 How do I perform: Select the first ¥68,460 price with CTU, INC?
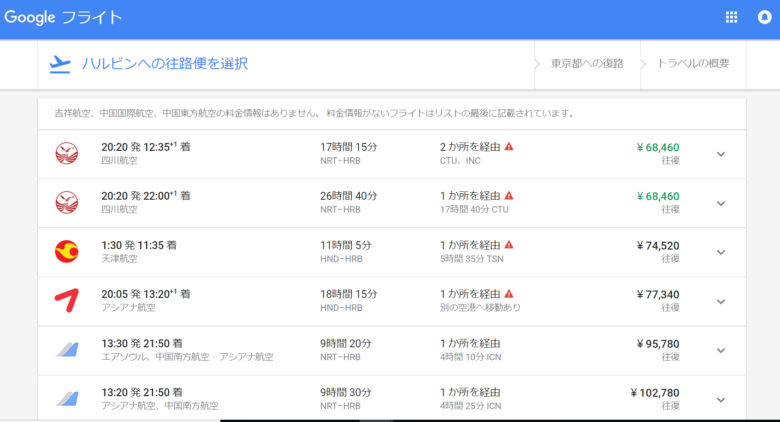pyautogui.click(x=658, y=147)
